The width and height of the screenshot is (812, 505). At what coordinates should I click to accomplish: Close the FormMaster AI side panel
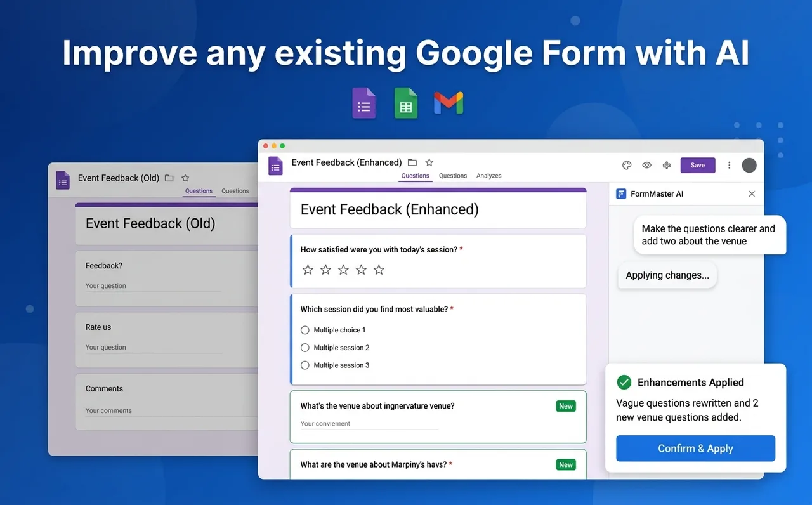tap(752, 194)
